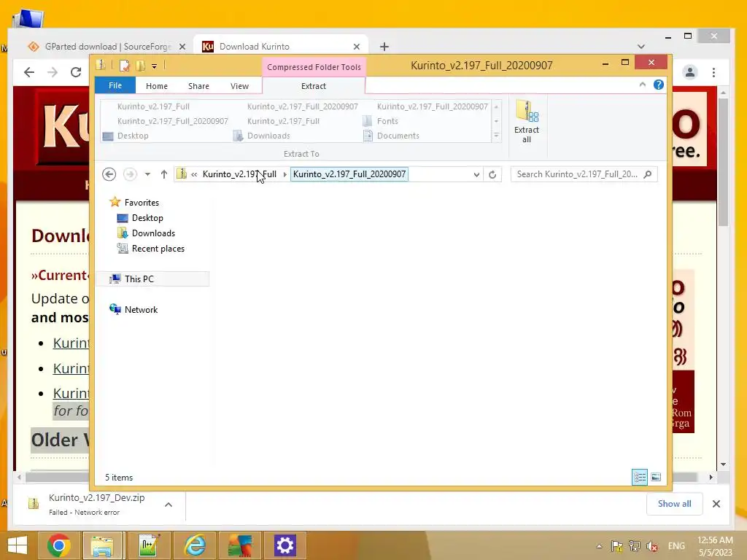
Task: Open Chrome from the taskbar
Action: click(x=59, y=545)
